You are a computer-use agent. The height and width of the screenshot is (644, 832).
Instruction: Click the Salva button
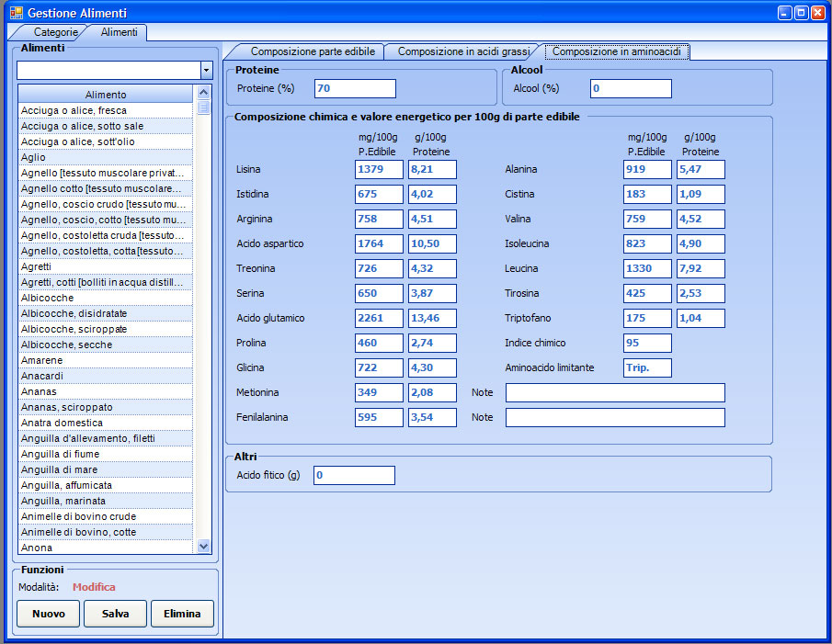(115, 614)
